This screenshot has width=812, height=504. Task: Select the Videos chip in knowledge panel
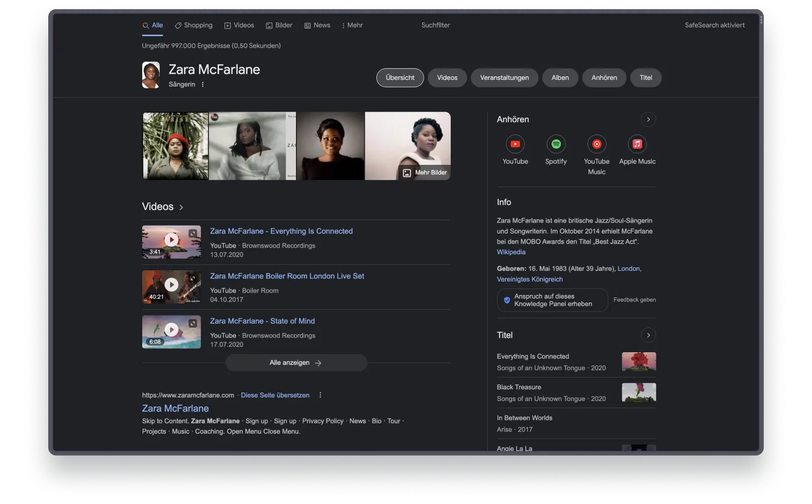click(447, 78)
